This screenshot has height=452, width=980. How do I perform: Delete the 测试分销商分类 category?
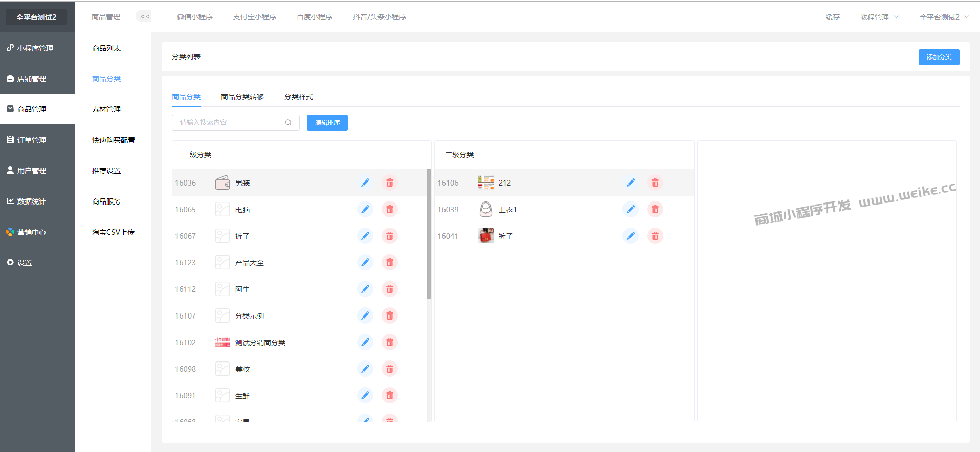(390, 342)
